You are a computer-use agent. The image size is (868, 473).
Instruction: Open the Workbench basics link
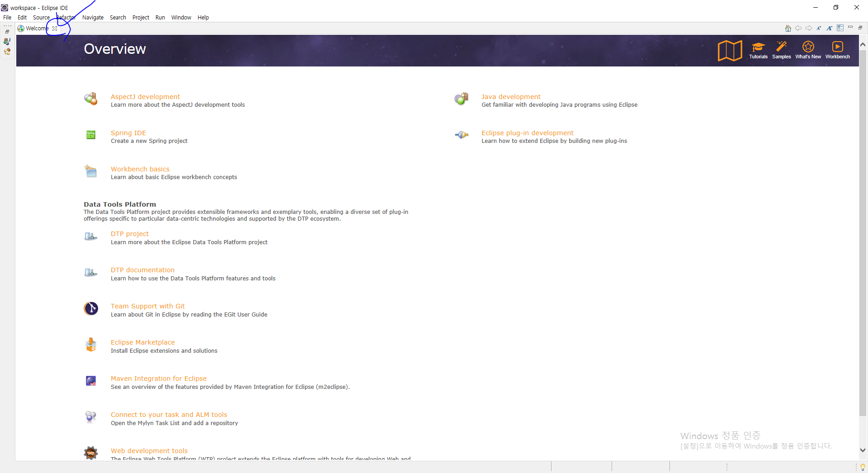tap(140, 169)
